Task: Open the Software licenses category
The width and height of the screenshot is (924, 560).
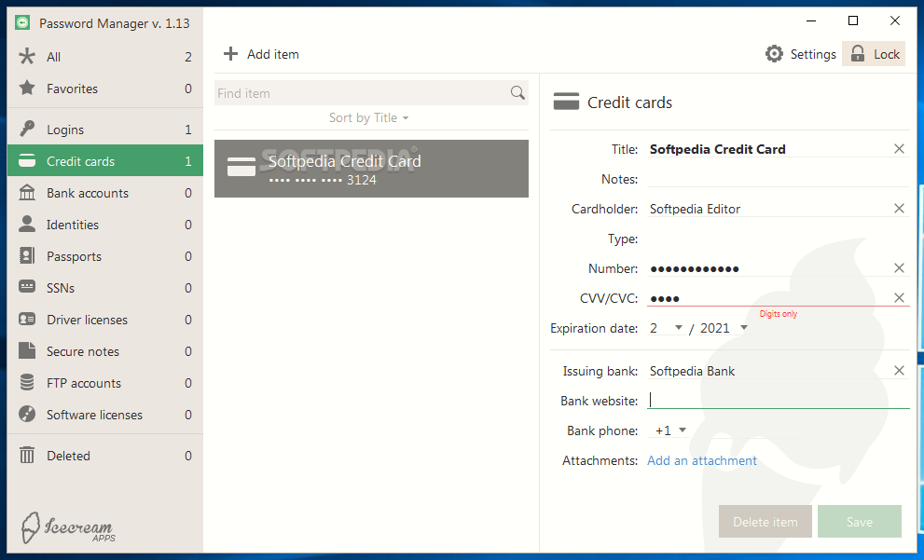Action: coord(104,415)
